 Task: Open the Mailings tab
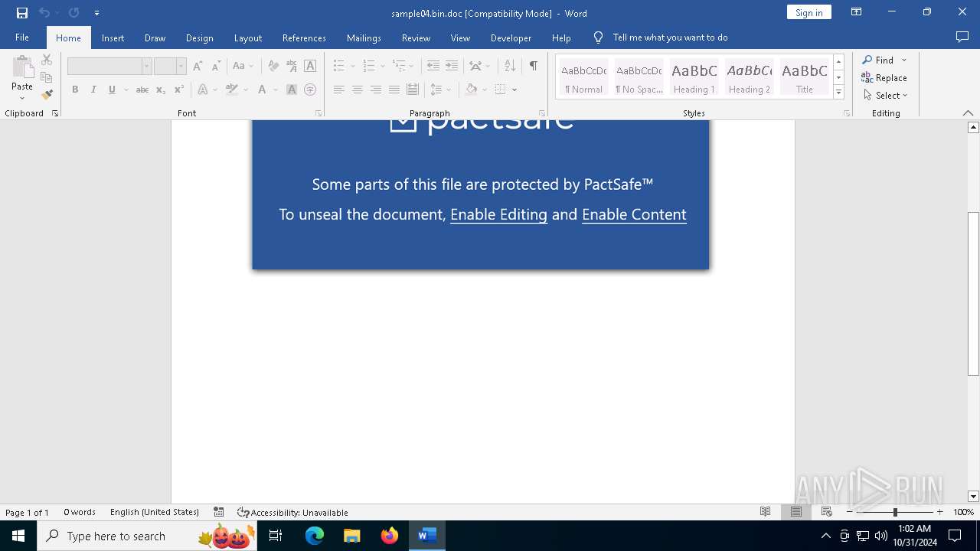tap(364, 37)
